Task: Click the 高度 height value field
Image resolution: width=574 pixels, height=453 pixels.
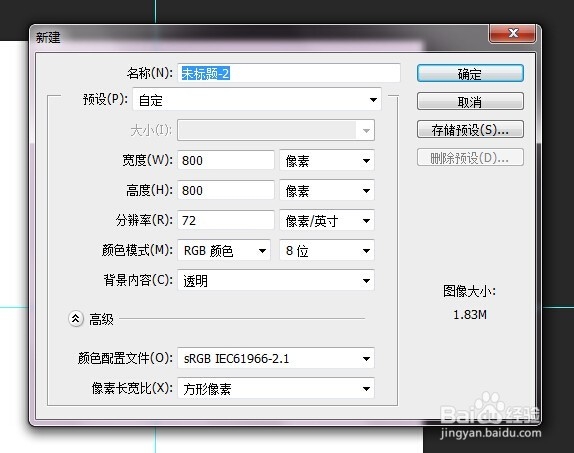Action: point(226,190)
